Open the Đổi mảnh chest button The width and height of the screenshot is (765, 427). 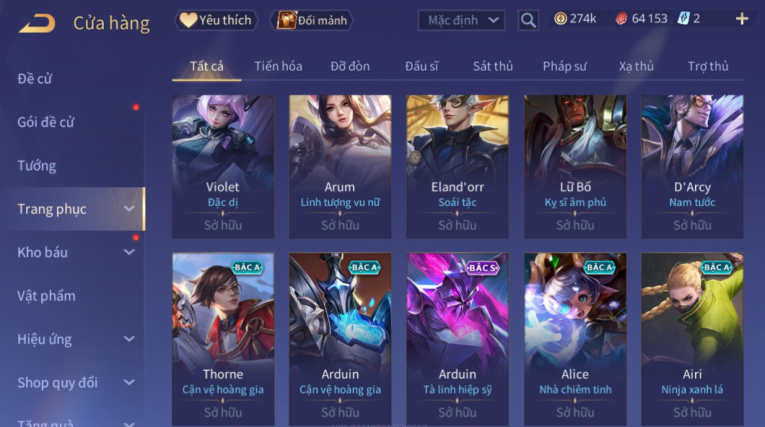312,20
